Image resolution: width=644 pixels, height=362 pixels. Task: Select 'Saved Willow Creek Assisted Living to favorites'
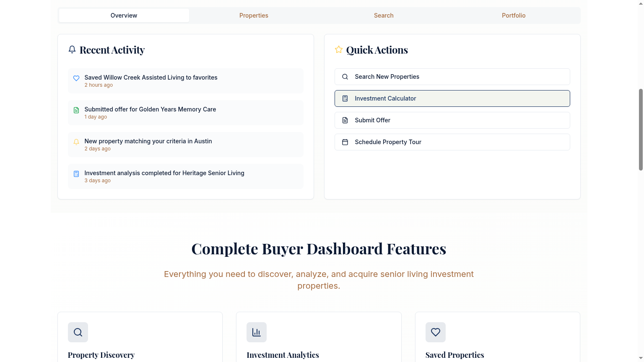151,78
